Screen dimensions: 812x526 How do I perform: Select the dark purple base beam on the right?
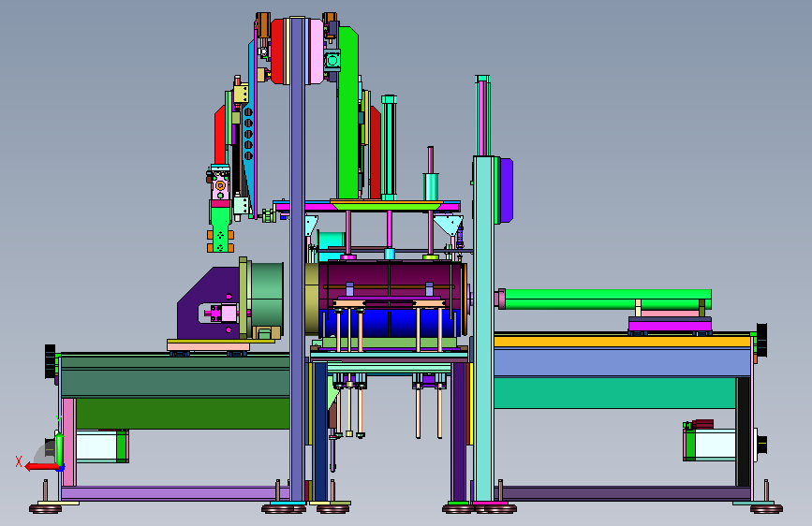622,493
